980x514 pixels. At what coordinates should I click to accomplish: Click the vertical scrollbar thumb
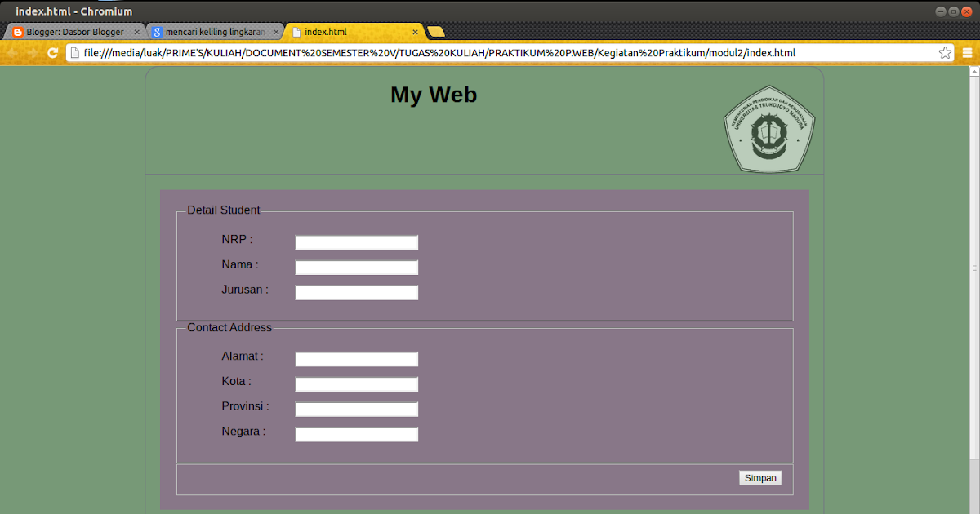(974, 268)
